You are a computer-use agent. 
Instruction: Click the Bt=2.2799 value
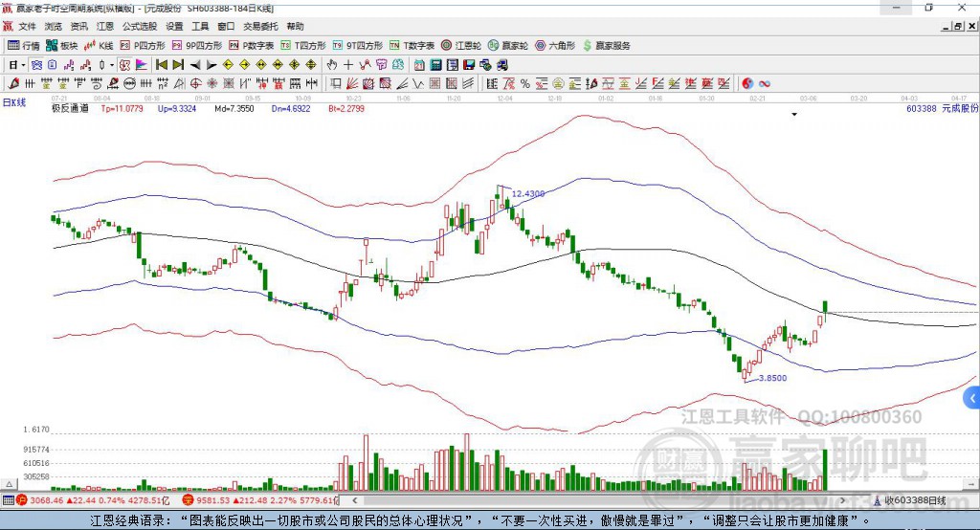click(346, 108)
